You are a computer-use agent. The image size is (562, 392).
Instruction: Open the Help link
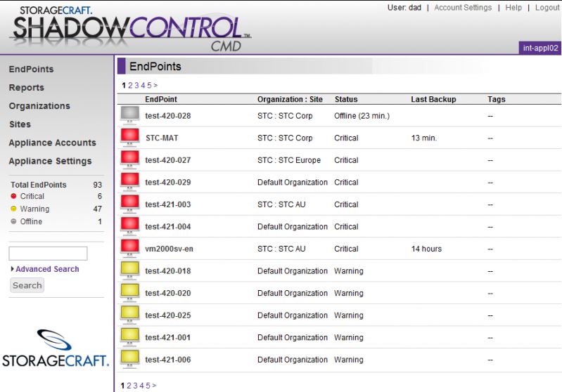click(x=513, y=8)
